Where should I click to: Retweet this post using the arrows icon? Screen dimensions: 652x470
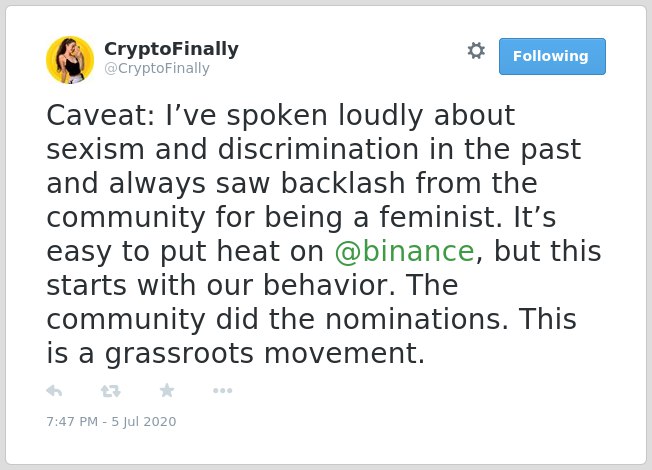click(111, 391)
